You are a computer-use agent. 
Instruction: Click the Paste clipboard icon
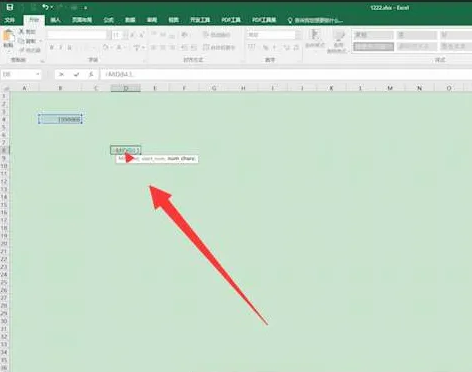pos(8,36)
